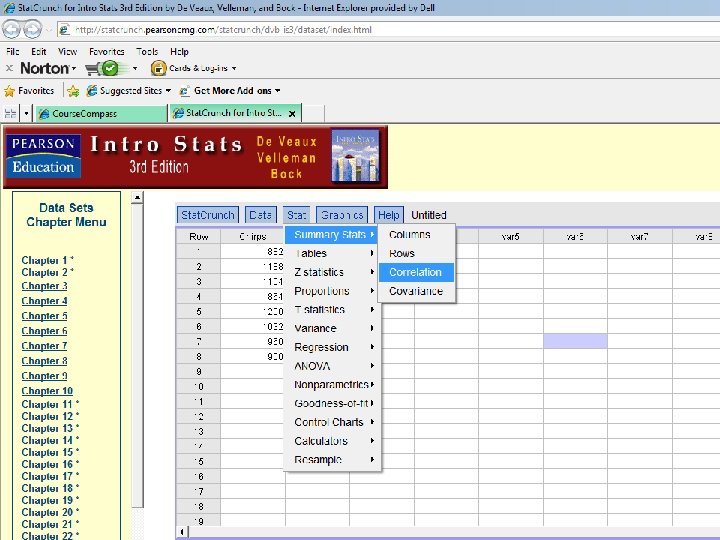
Task: Click the spreadsheet horizontal scroll left arrow
Action: (182, 532)
